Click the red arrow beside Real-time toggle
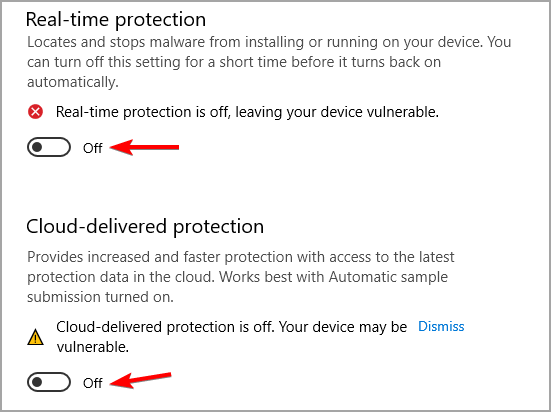 click(x=144, y=147)
